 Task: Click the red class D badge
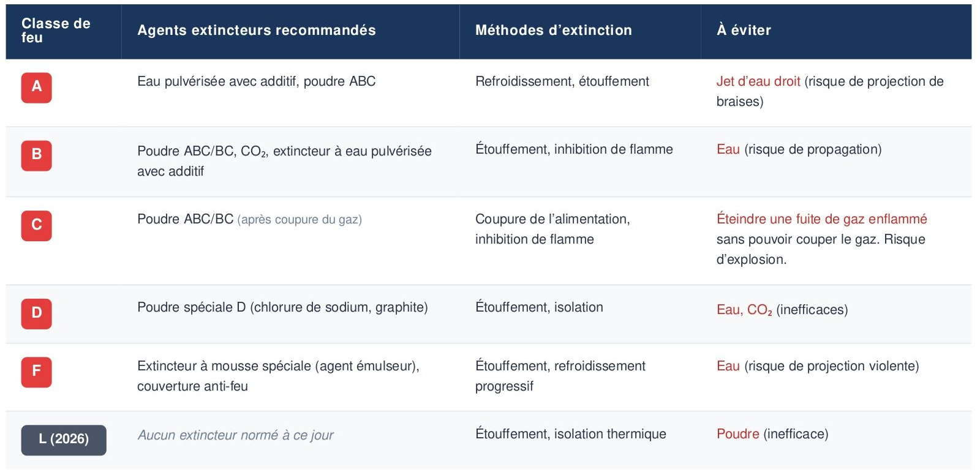pos(36,314)
